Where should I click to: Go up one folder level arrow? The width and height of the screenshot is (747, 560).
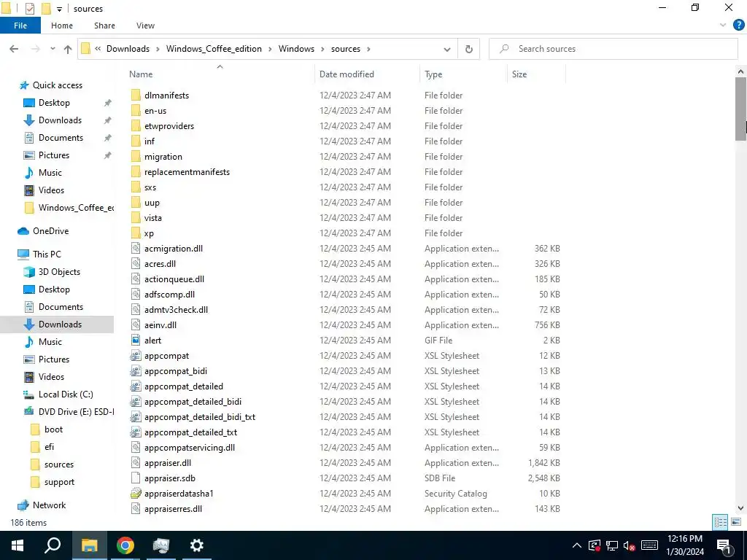pyautogui.click(x=68, y=49)
